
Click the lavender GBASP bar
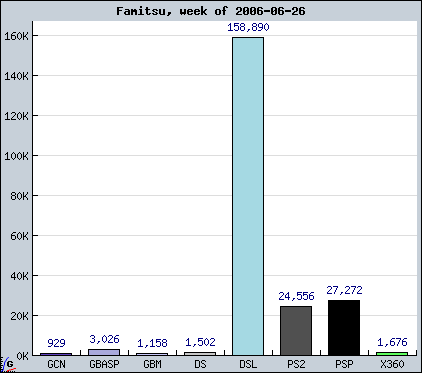pos(104,352)
